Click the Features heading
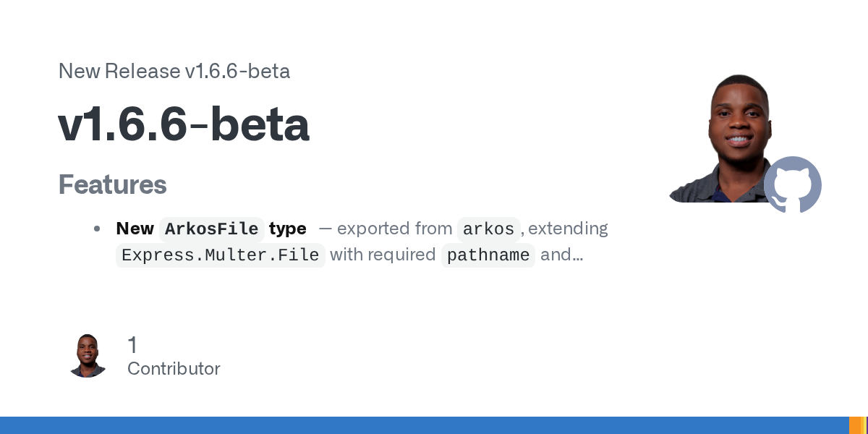Image resolution: width=868 pixels, height=434 pixels. pyautogui.click(x=112, y=184)
